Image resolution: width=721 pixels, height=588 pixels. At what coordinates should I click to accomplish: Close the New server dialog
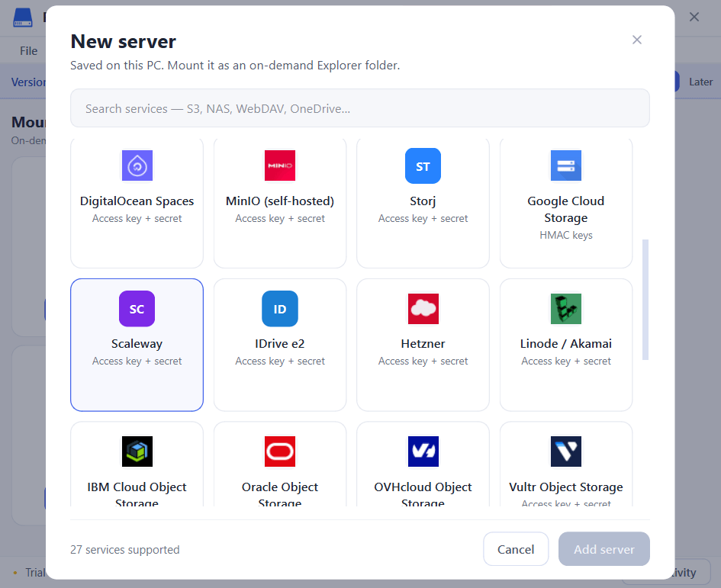pyautogui.click(x=637, y=40)
